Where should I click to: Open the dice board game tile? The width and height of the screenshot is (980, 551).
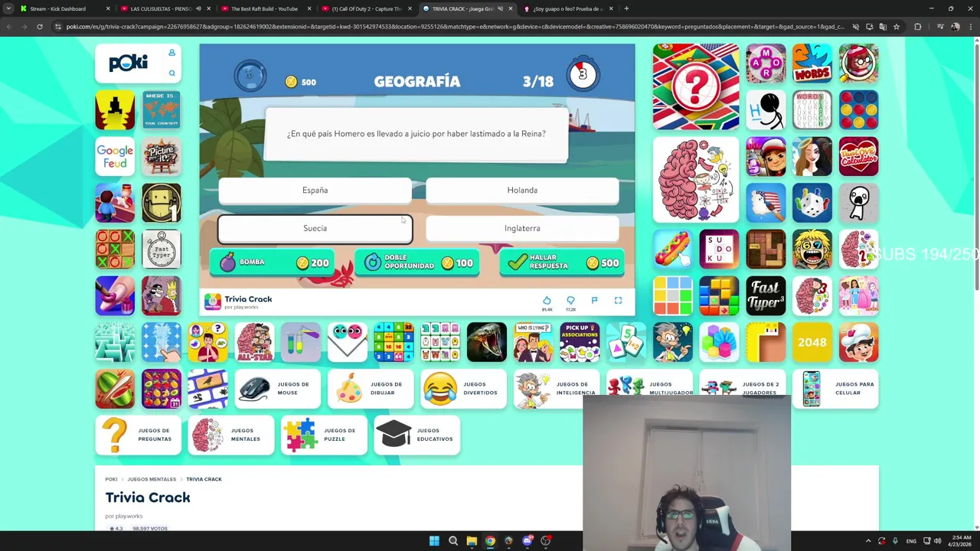pyautogui.click(x=812, y=203)
